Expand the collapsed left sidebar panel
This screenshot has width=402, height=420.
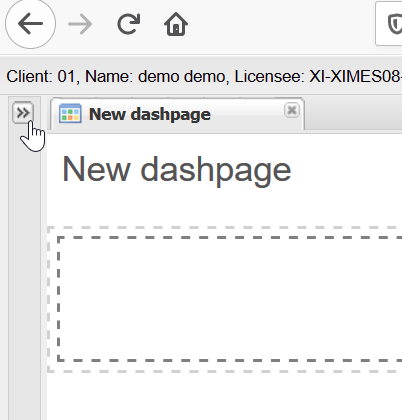[x=23, y=113]
